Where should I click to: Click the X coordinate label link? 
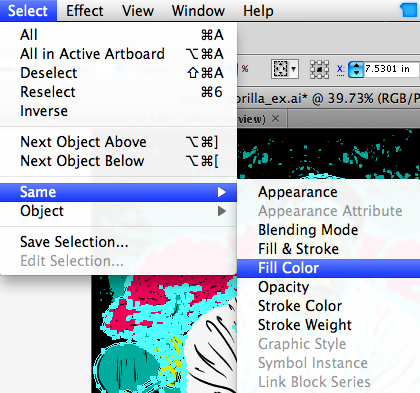(340, 69)
